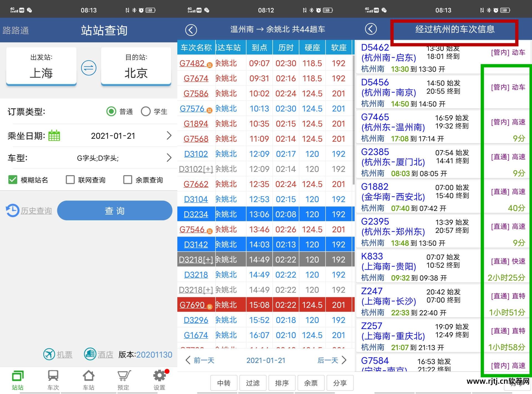The height and width of the screenshot is (394, 532).
Task: Open train G1674 link
Action: (x=196, y=335)
